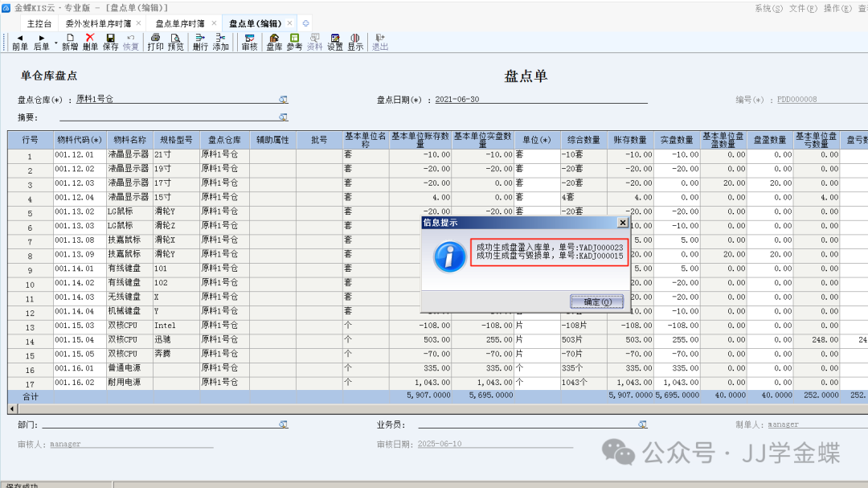Click the 添加 (Add row) icon
Image resolution: width=868 pixels, height=488 pixels.
[x=220, y=42]
